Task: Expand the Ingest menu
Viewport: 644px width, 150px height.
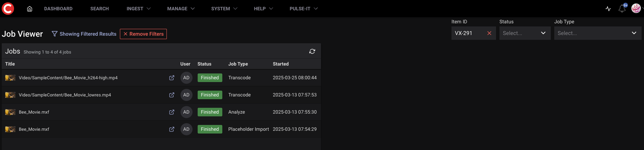Action: click(138, 9)
